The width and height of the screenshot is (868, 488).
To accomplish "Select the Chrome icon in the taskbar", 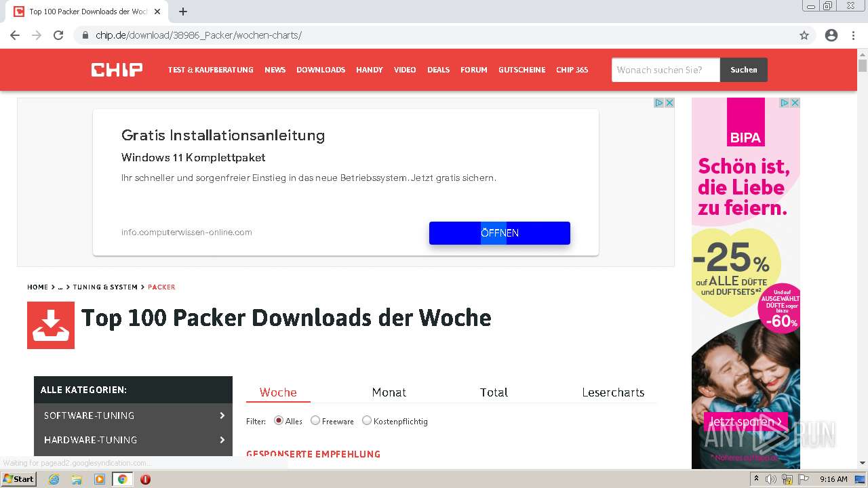I will [x=123, y=479].
